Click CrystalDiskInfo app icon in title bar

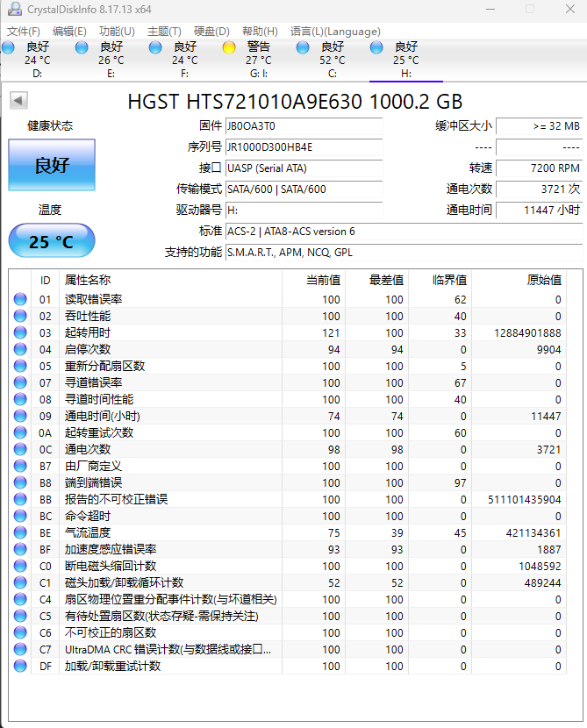15,9
